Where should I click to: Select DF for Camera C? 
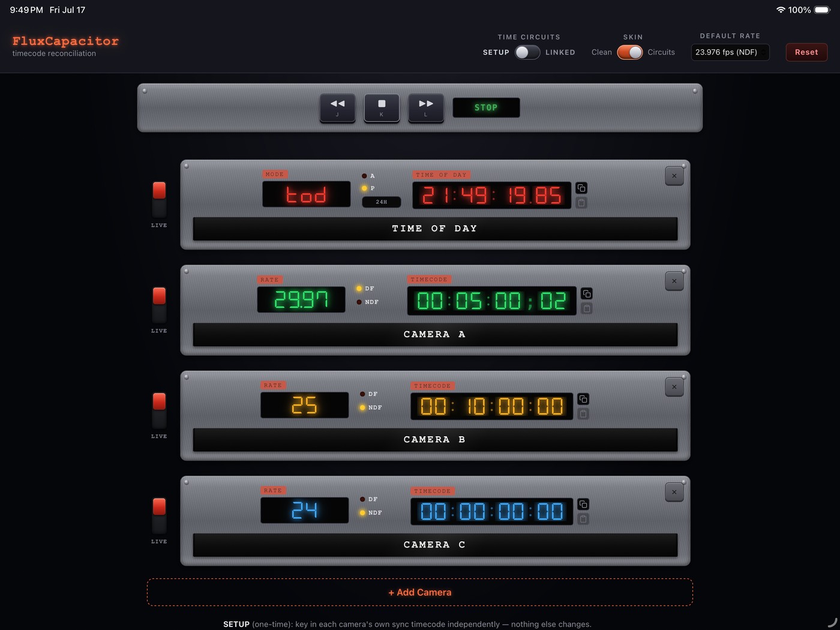(368, 499)
